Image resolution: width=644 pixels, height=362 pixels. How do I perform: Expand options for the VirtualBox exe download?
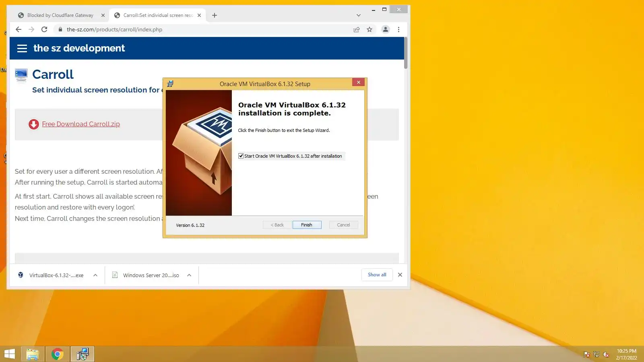pyautogui.click(x=95, y=275)
